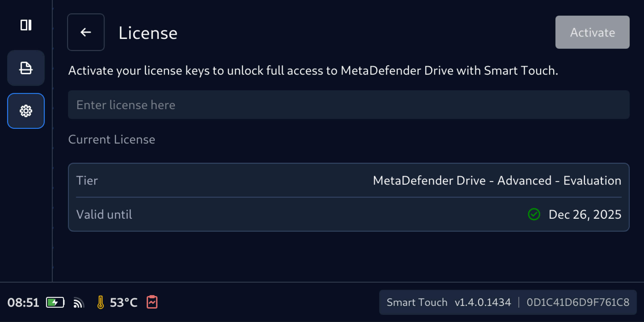Viewport: 644px width, 322px height.
Task: Select the Tier row in Current License
Action: click(x=349, y=180)
